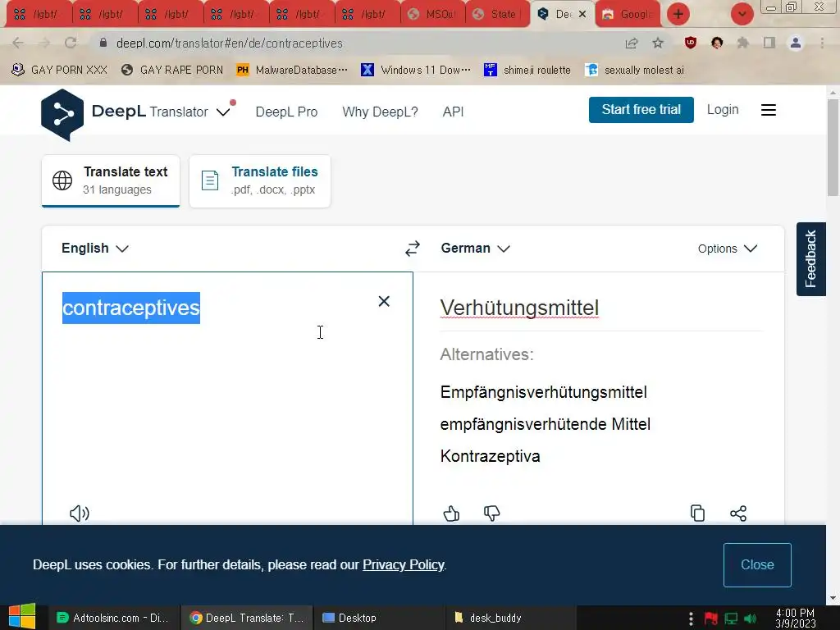Copy the translation with the copy icon
This screenshot has width=840, height=630.
pyautogui.click(x=697, y=514)
